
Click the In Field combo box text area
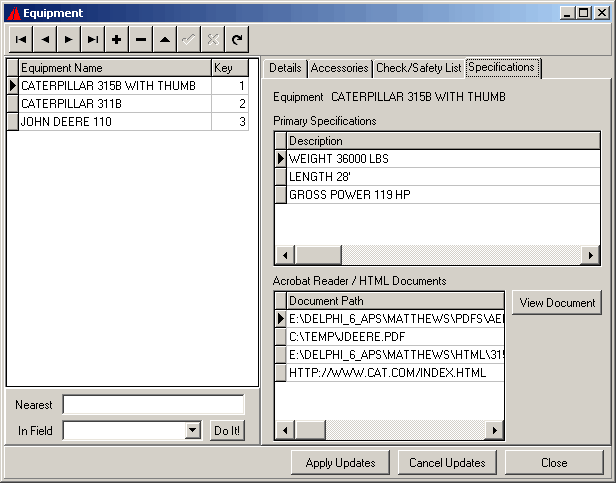click(x=124, y=430)
